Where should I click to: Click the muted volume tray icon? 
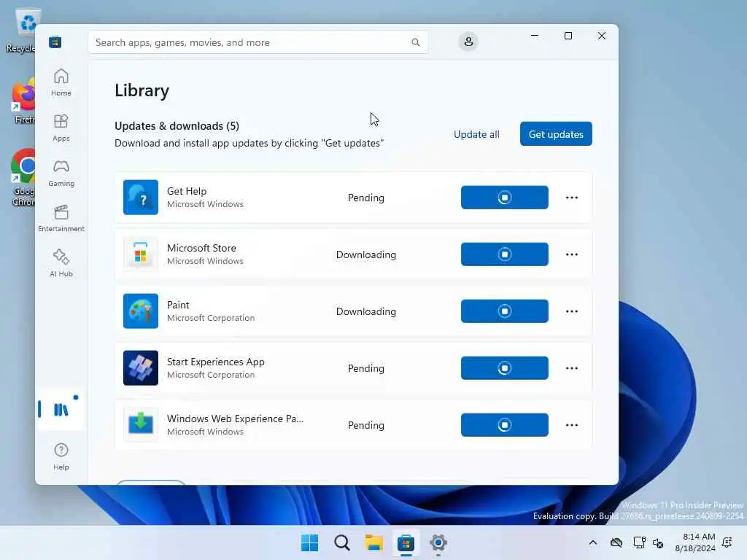(659, 542)
